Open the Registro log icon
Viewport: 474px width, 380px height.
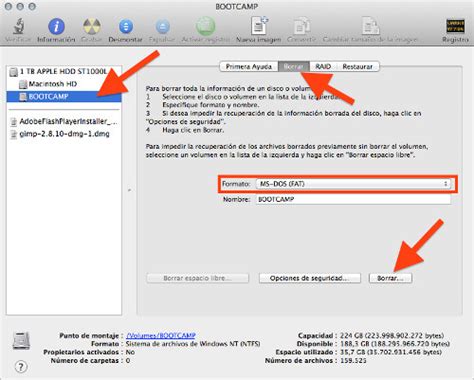[x=455, y=26]
